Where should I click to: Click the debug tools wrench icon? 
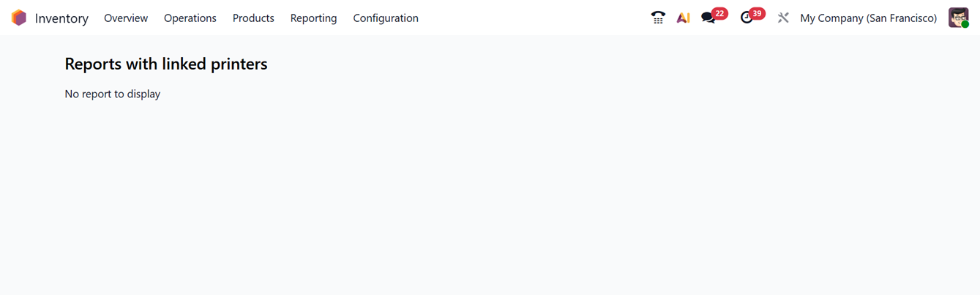[x=783, y=18]
